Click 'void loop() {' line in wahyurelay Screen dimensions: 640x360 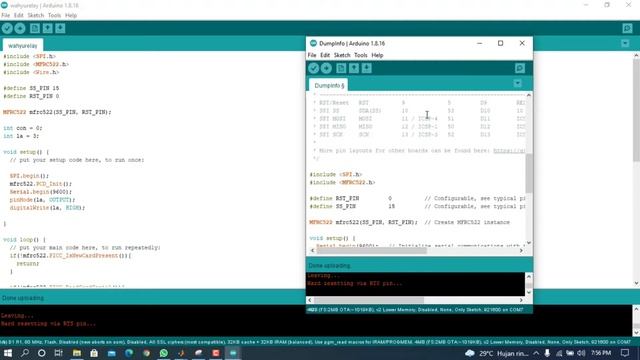[24, 240]
